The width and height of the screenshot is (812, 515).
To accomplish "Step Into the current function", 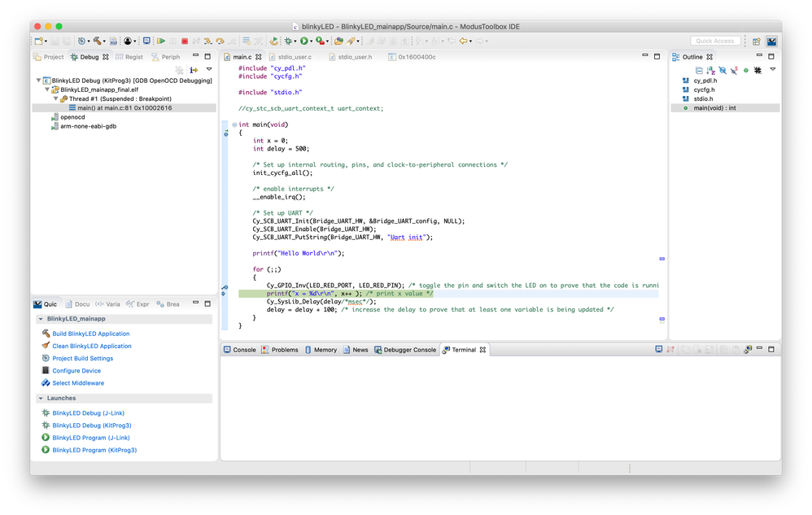I will point(207,41).
